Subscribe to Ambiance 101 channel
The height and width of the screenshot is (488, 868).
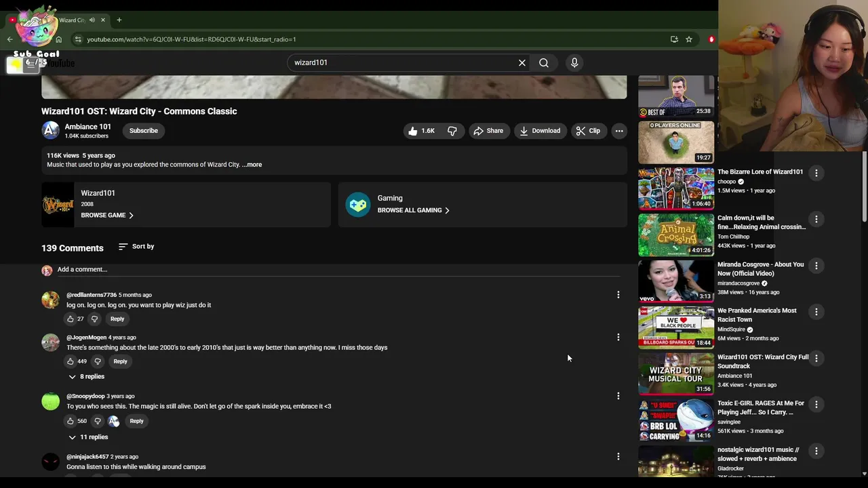click(144, 131)
